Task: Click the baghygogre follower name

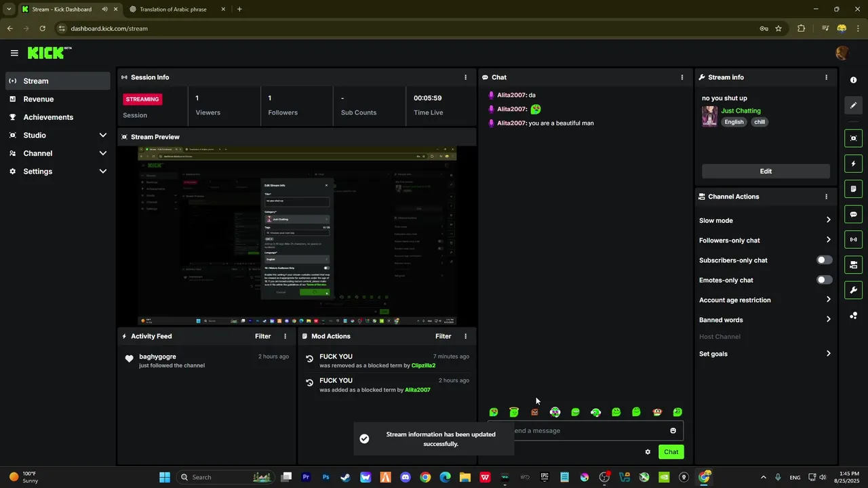Action: click(x=157, y=357)
